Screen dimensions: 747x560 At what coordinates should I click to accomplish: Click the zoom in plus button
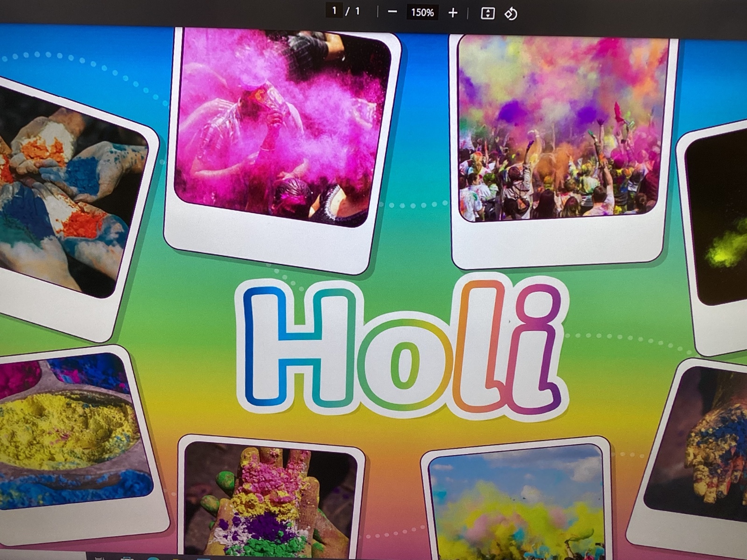(x=452, y=13)
